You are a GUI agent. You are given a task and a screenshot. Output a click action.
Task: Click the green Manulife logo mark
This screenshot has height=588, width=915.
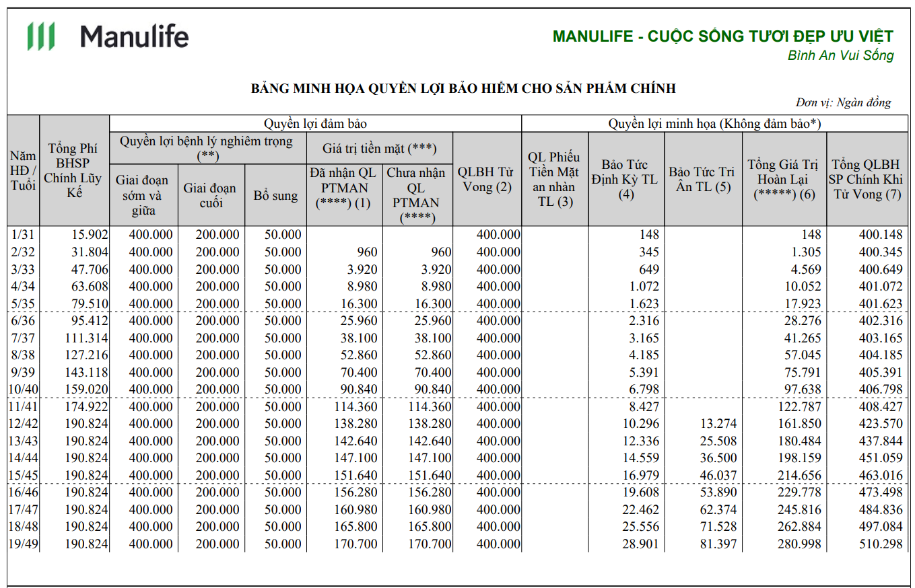pos(41,36)
